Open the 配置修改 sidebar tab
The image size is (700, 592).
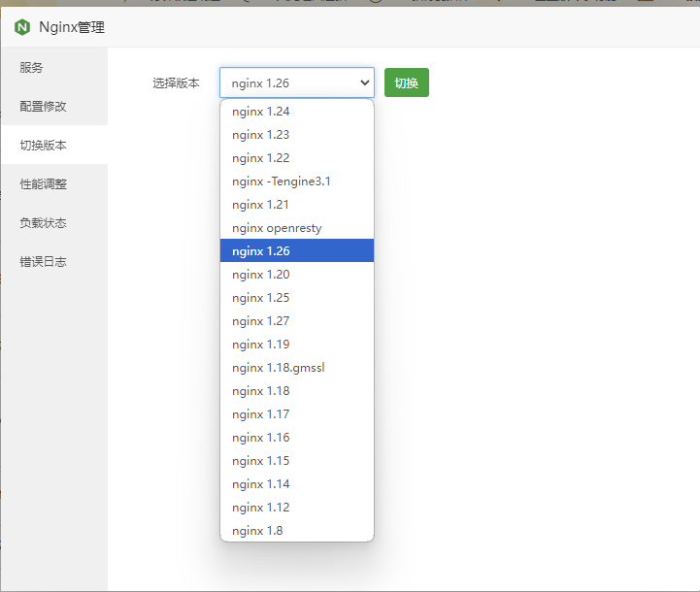(54, 106)
